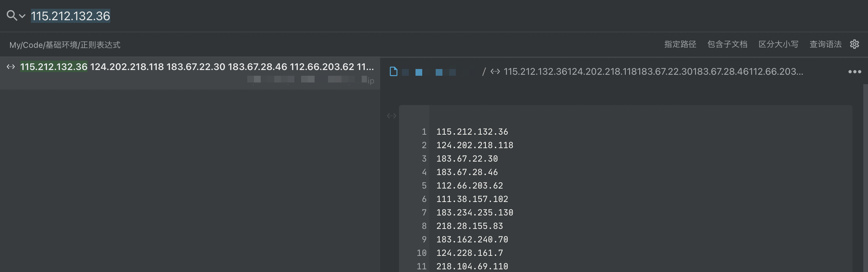Click the code block gutter icon beside preview
The image size is (868, 272).
[x=391, y=116]
